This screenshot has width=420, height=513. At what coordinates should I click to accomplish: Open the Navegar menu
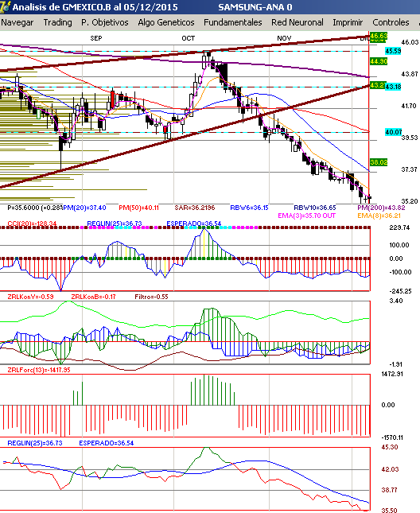(17, 22)
